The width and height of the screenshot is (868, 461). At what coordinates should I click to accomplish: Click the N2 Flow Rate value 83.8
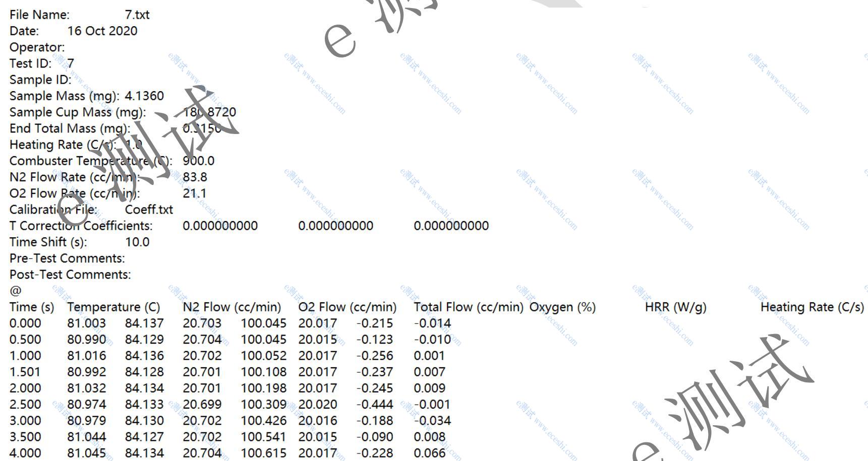click(195, 177)
